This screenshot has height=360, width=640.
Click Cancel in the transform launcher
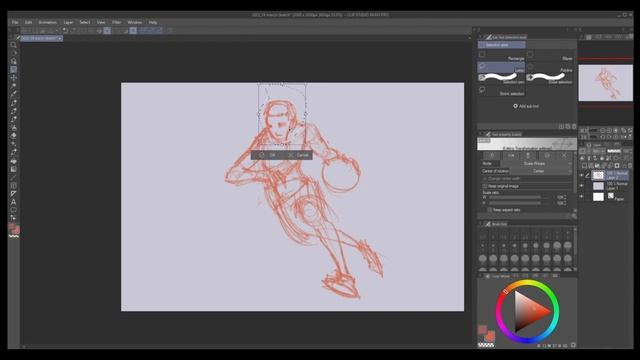click(298, 155)
